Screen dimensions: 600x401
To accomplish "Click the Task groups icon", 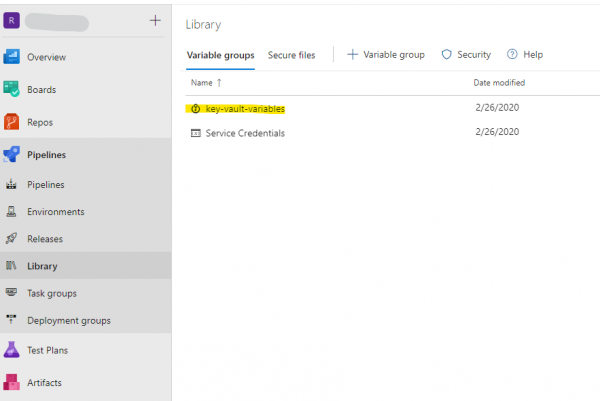I will [x=12, y=293].
